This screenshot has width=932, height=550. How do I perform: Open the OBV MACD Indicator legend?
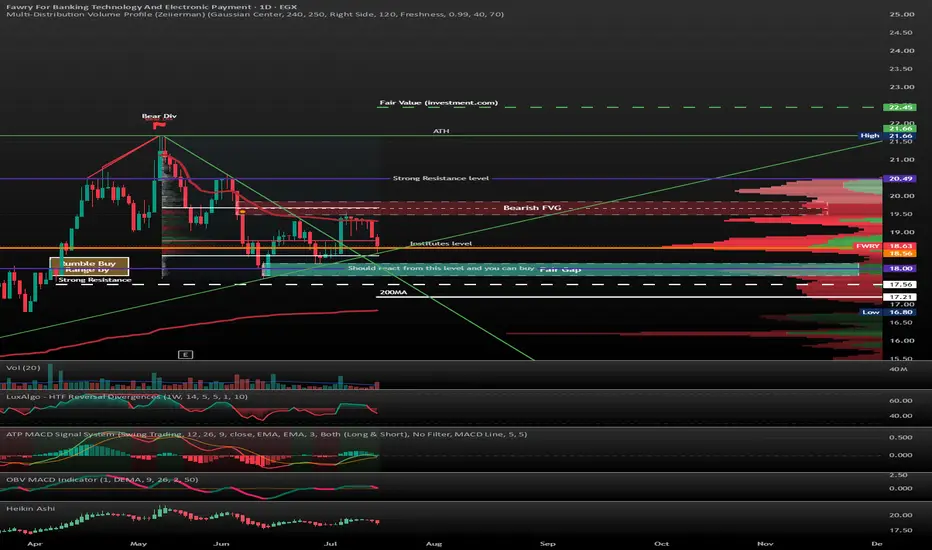(102, 480)
